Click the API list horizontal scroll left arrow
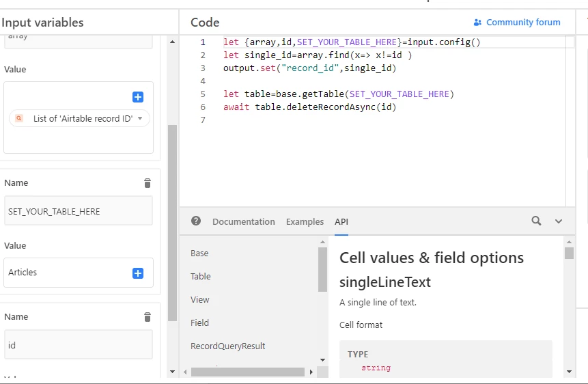 click(185, 372)
